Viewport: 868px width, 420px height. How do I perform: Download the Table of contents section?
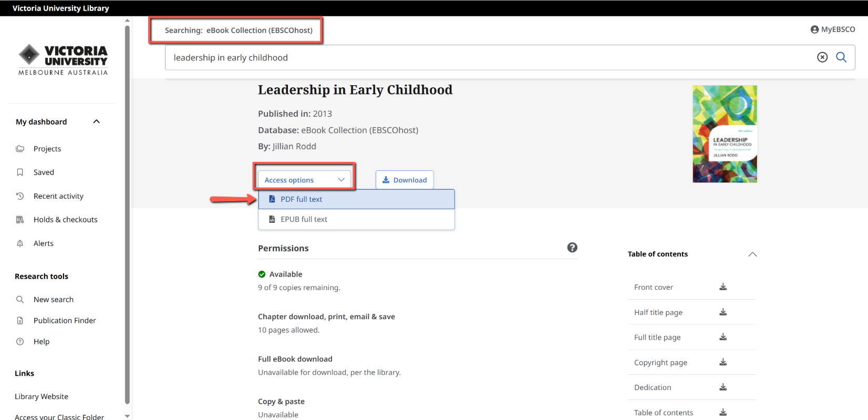pos(723,412)
